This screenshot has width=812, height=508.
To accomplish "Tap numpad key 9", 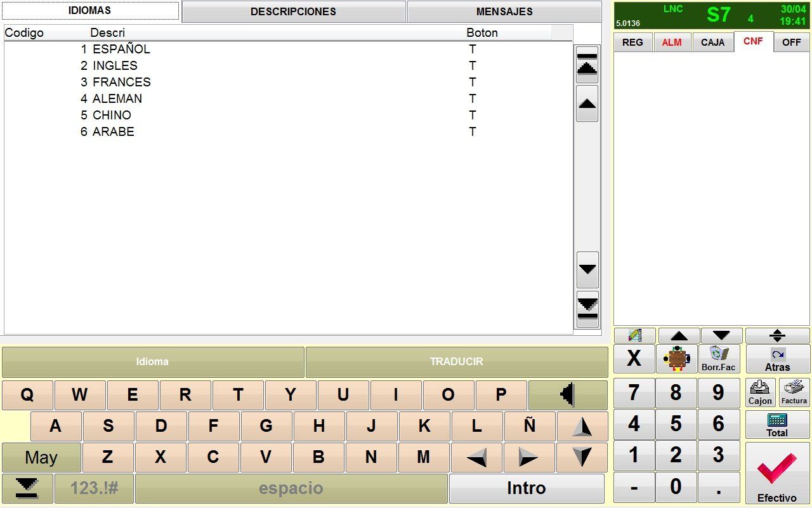I will pos(719,393).
